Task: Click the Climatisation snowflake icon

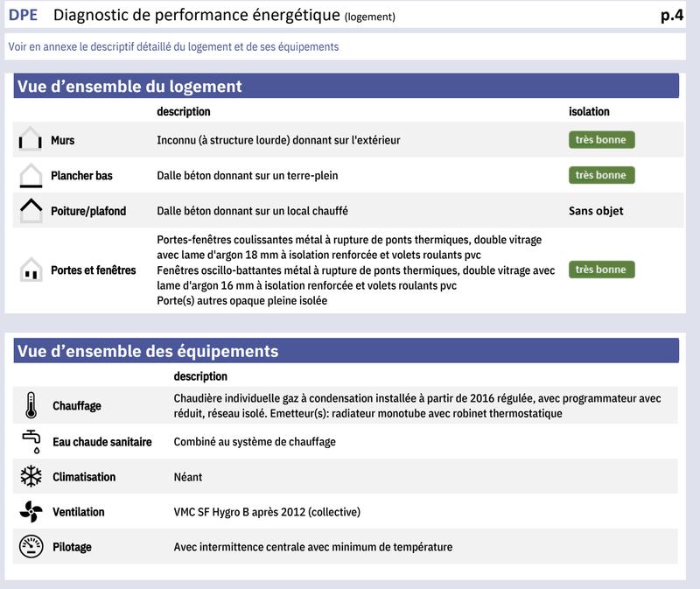Action: point(31,477)
